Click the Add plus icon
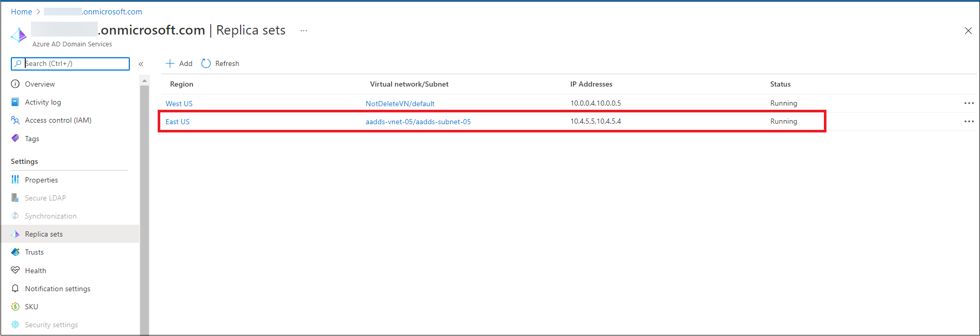Viewport: 980px width, 336px height. (x=170, y=63)
